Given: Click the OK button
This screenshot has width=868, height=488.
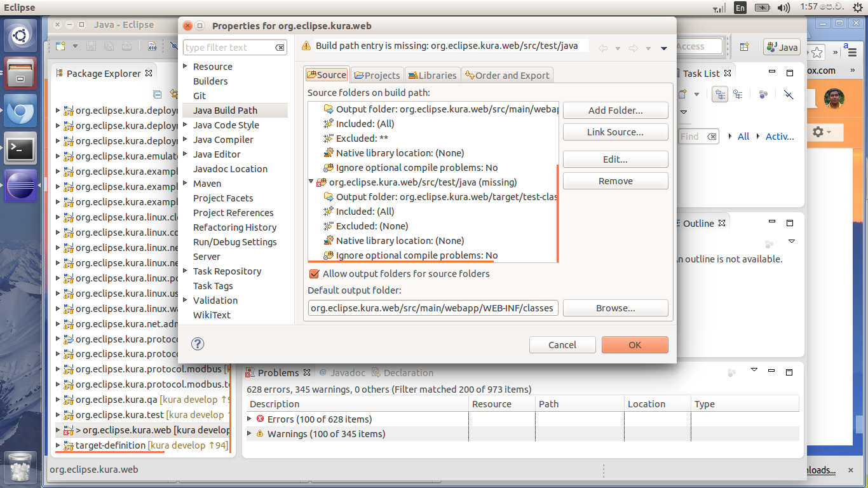Looking at the screenshot, I should click(635, 344).
